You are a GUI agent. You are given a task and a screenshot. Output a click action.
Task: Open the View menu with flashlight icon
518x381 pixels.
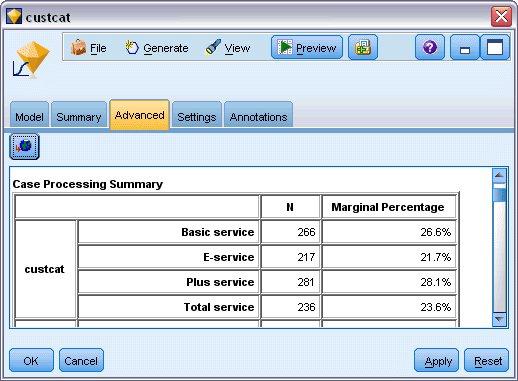(228, 48)
